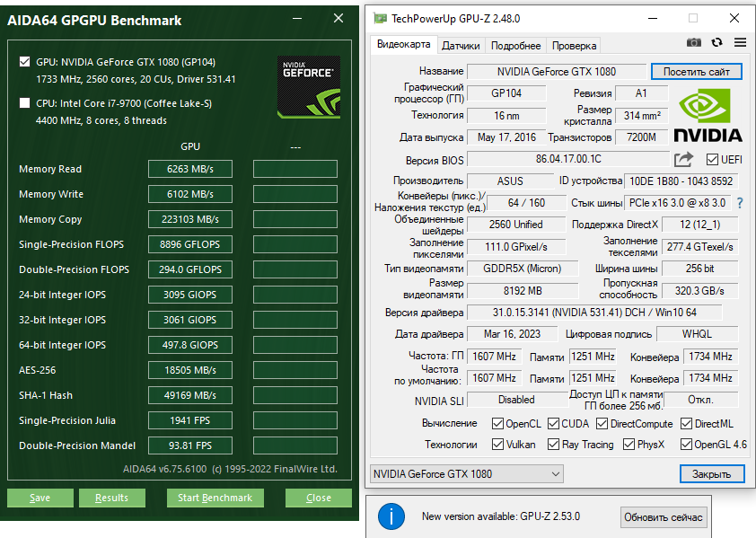Click the 8192 MB memory size field
756x538 pixels.
coord(523,290)
